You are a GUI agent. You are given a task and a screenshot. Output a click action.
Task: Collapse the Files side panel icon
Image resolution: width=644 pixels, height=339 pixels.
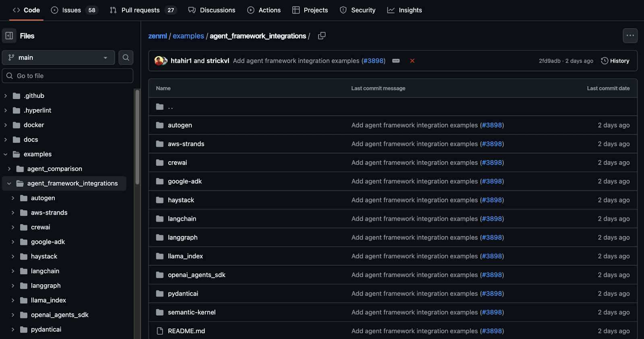click(x=9, y=36)
